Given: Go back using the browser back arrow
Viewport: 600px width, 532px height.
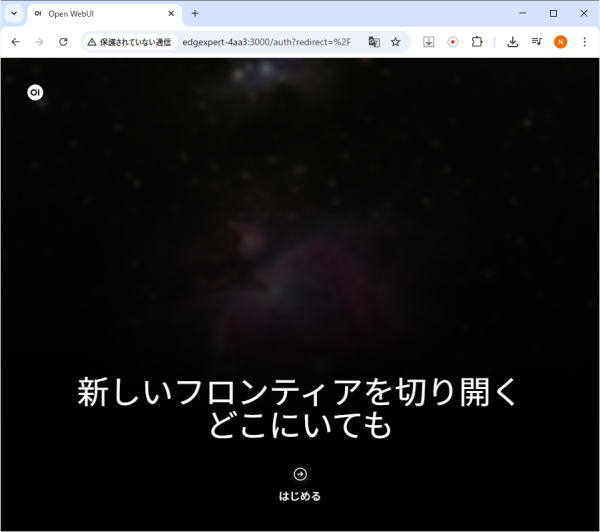Looking at the screenshot, I should pos(15,42).
